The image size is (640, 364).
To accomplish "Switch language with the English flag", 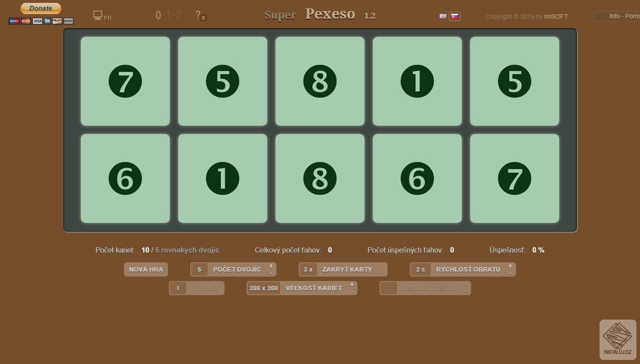I will (x=443, y=16).
